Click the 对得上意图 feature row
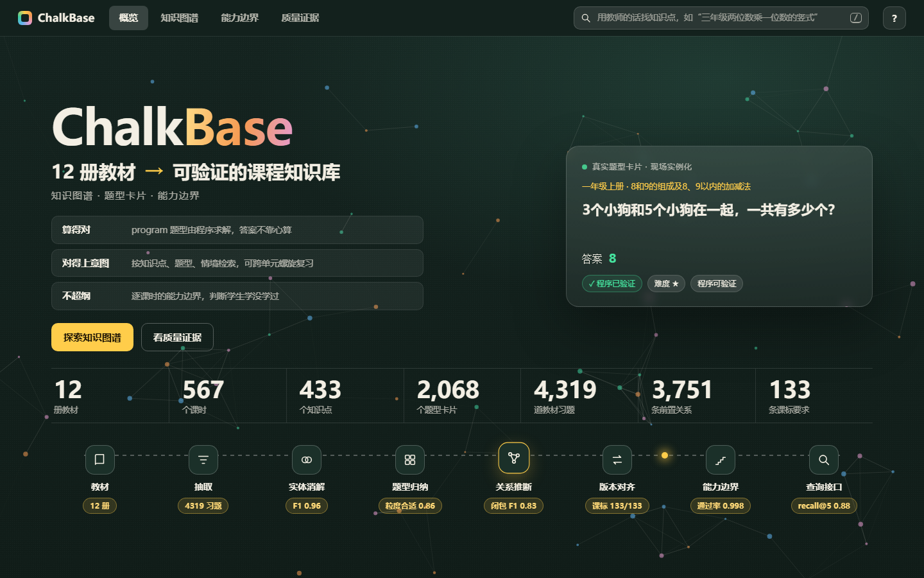 (237, 263)
